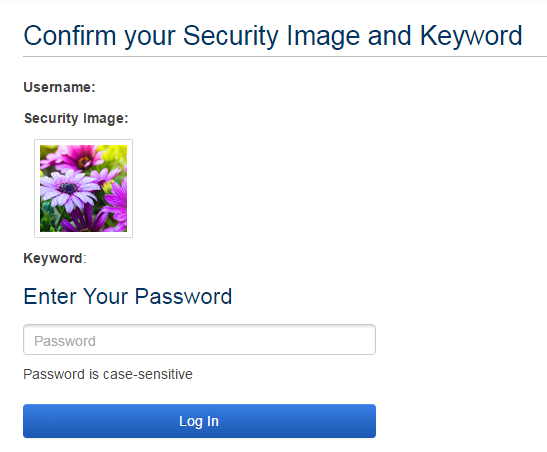Click the word Image in title heading
547x452 pixels.
[x=323, y=37]
